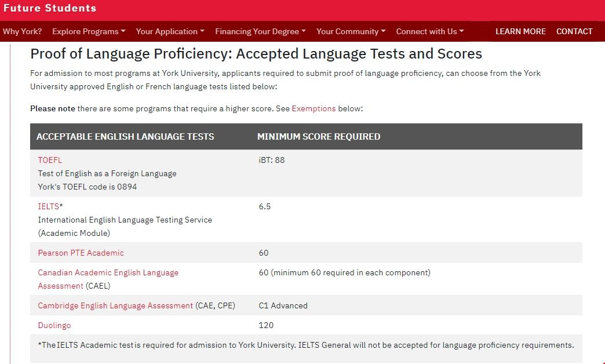Screen dimensions: 605x364
Task: Open the Your Application dropdown
Action: pos(170,31)
